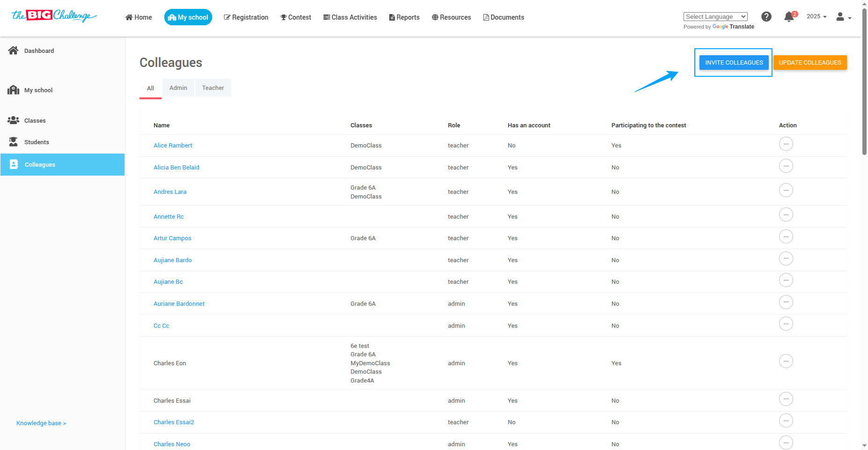Open Annette Rc's profile link
The height and width of the screenshot is (450, 868).
[x=169, y=216]
